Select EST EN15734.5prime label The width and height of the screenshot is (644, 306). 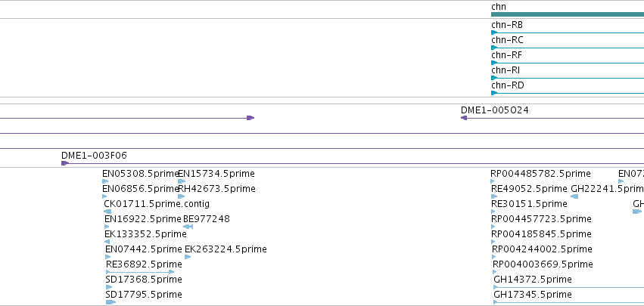[216, 174]
